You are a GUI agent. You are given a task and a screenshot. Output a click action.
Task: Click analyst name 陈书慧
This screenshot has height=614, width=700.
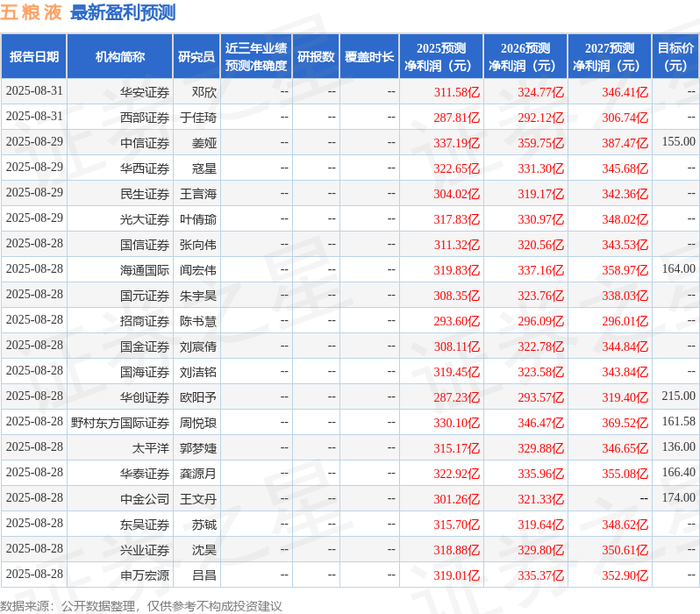tap(198, 321)
